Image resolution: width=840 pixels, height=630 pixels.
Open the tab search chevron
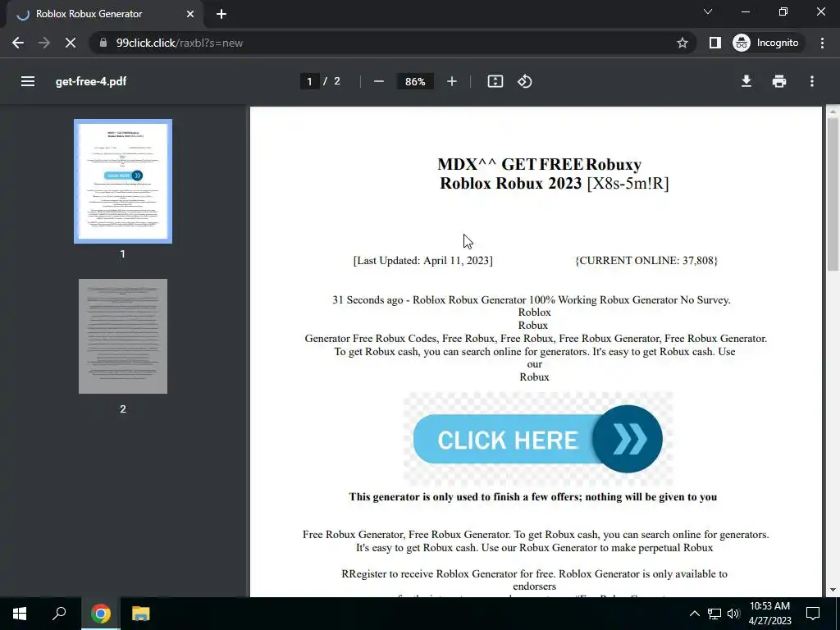coord(708,11)
